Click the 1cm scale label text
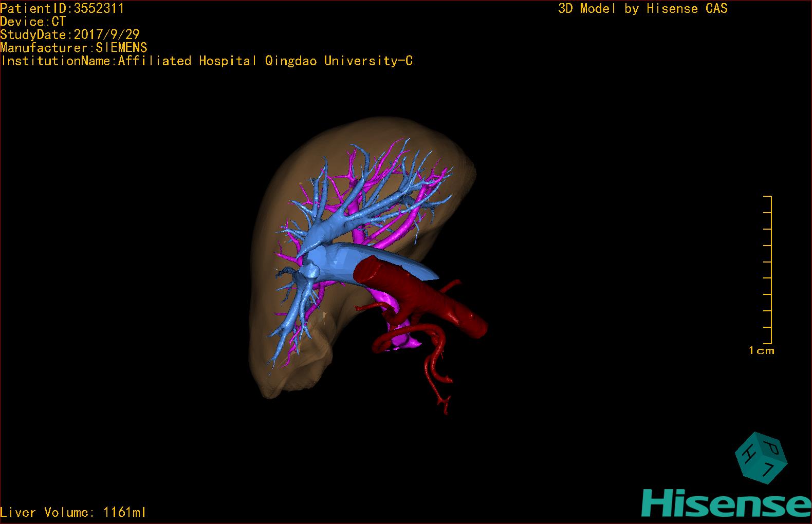Image resolution: width=812 pixels, height=524 pixels. click(761, 350)
